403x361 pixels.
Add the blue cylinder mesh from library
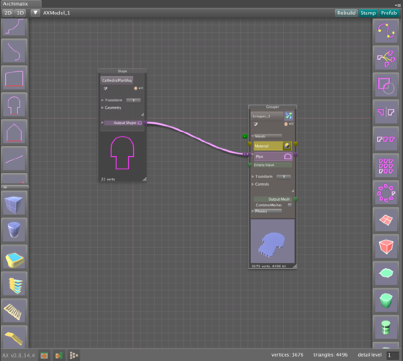pyautogui.click(x=15, y=230)
